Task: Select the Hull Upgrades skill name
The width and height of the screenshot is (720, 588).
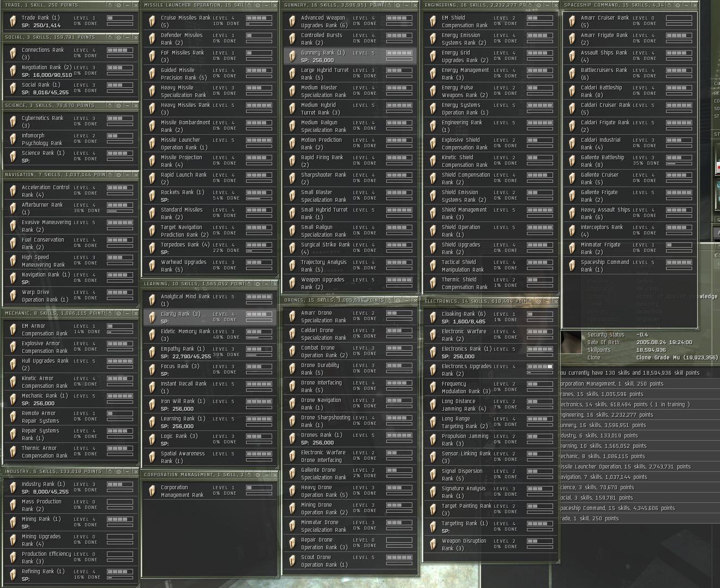Action: point(45,364)
